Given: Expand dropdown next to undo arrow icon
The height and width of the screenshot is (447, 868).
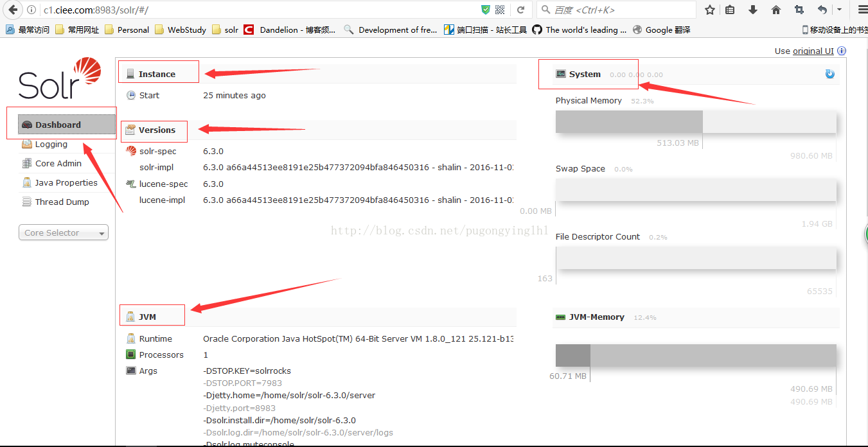Looking at the screenshot, I should click(839, 10).
